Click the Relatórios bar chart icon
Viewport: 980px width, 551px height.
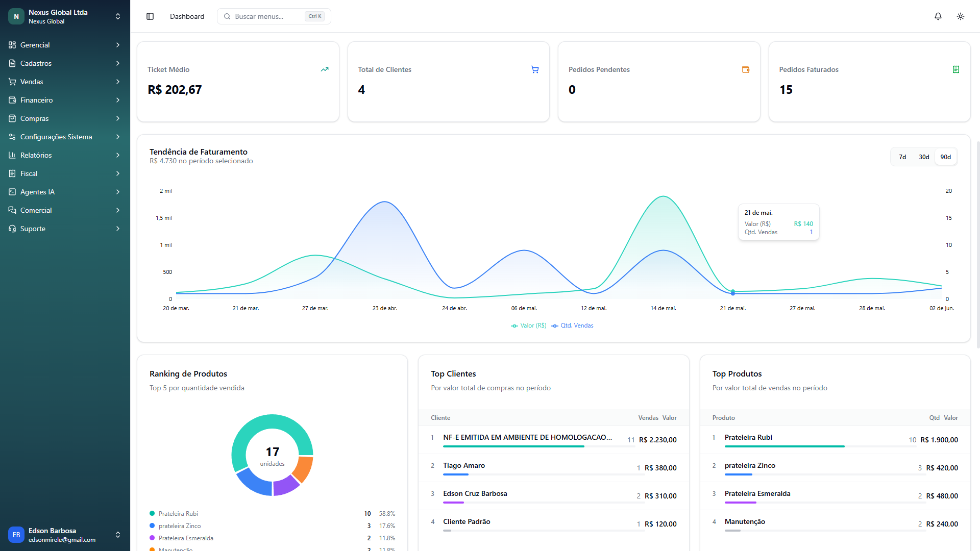pyautogui.click(x=12, y=155)
